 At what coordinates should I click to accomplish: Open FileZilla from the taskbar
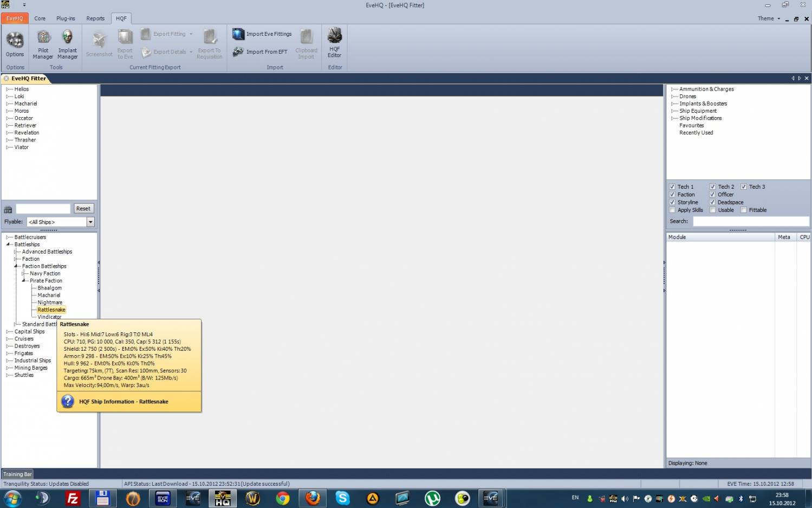72,498
